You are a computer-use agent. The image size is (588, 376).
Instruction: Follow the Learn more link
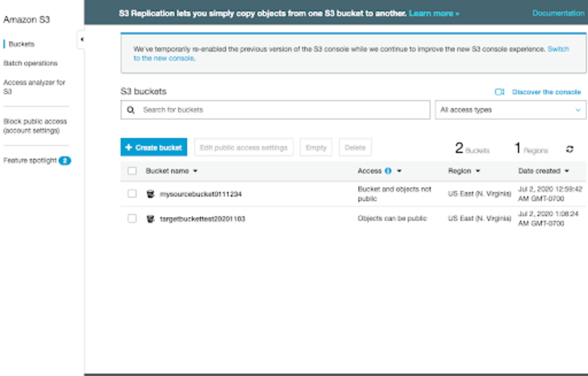tap(434, 14)
